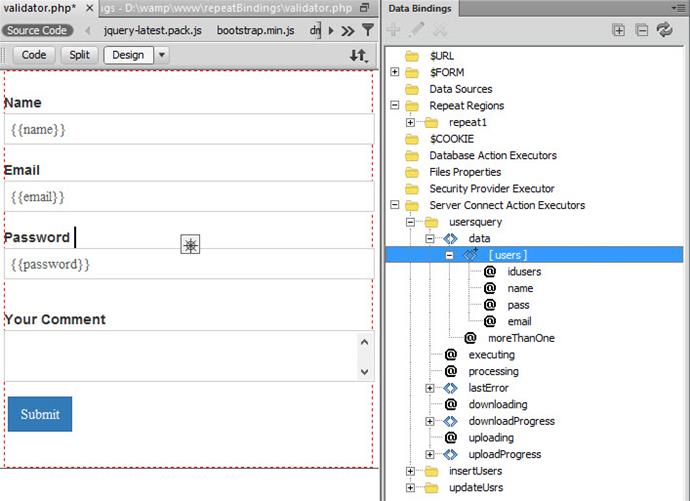The width and height of the screenshot is (690, 501).
Task: Click the data object node icon
Action: [451, 239]
